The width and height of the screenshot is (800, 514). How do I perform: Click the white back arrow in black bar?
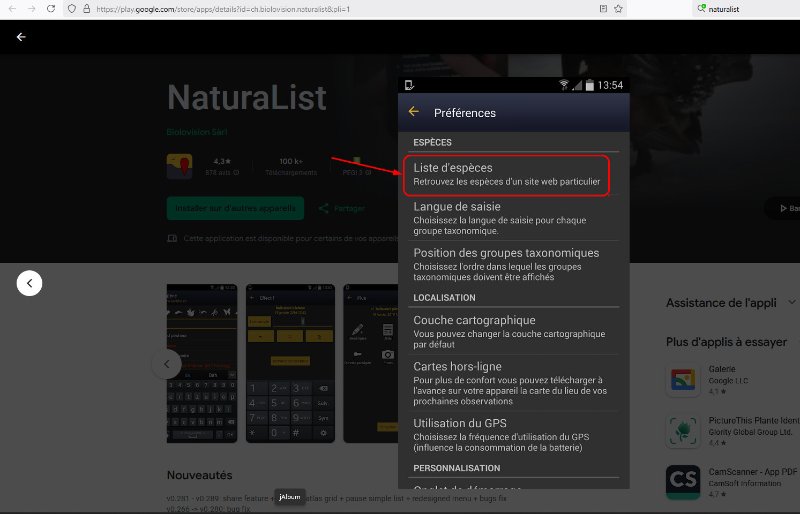21,37
